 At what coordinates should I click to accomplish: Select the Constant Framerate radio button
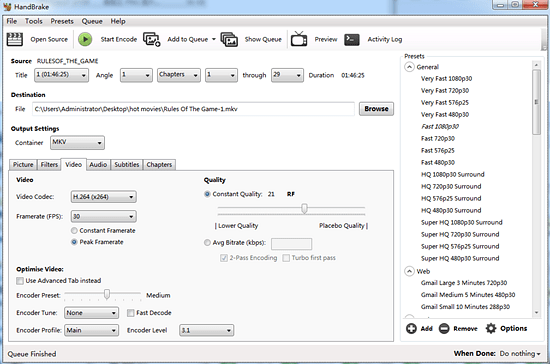tap(74, 230)
